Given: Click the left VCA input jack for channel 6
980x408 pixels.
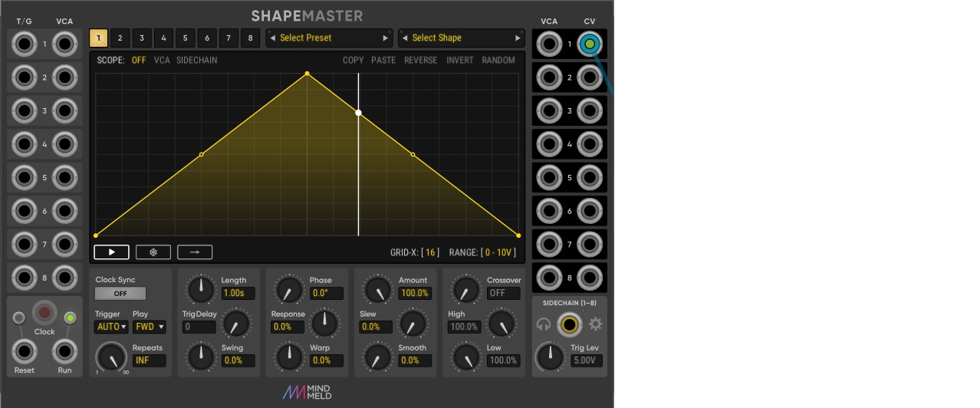Looking at the screenshot, I should point(64,211).
